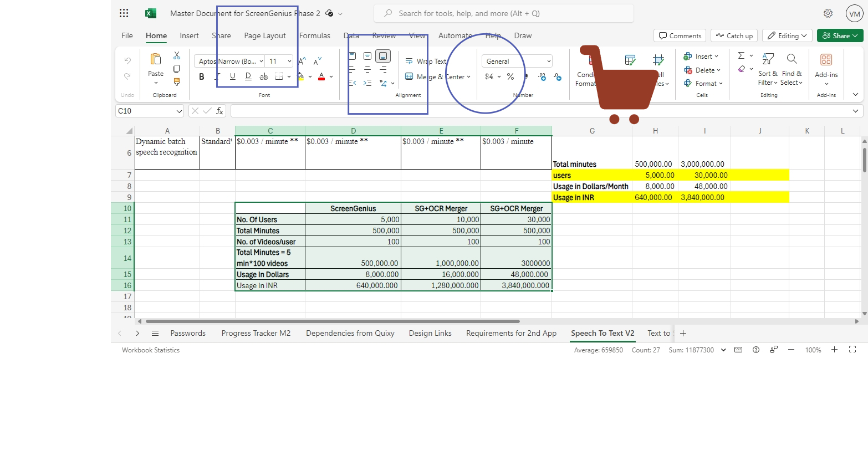Image resolution: width=868 pixels, height=466 pixels.
Task: Apply Percent Style number format
Action: (510, 76)
